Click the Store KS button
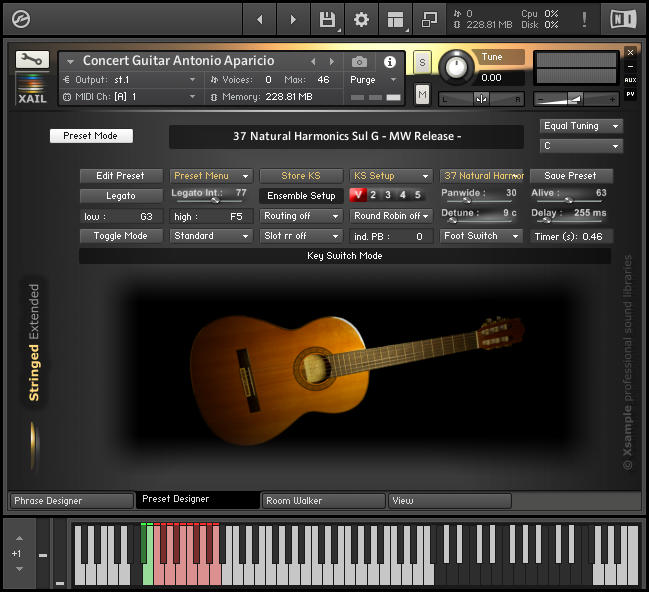649x592 pixels. (301, 176)
